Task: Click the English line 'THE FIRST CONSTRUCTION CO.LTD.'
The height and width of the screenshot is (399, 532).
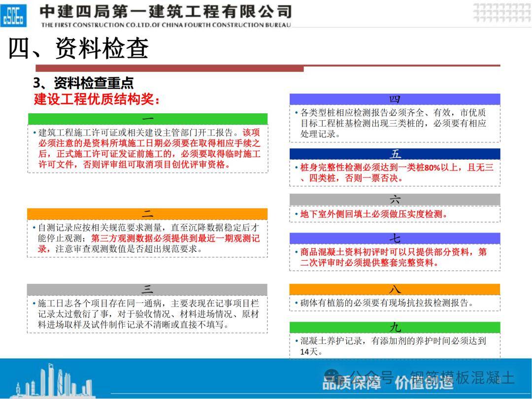Action: point(97,25)
